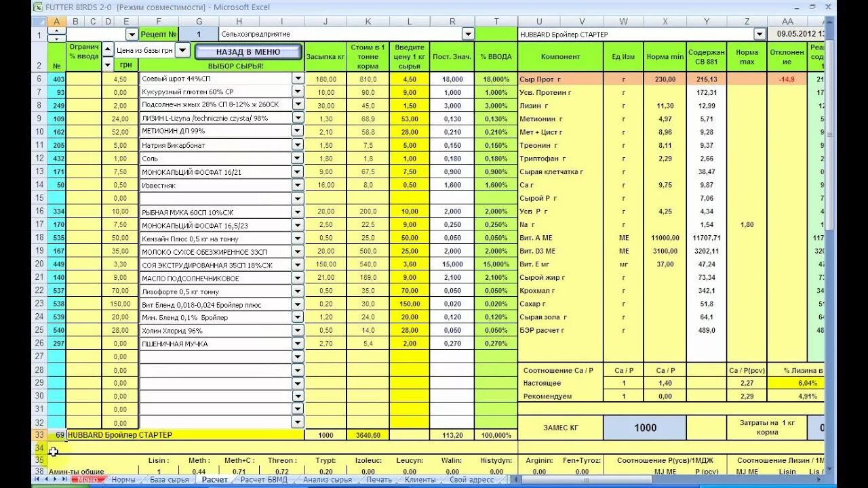Viewport: 868px width, 488px height.
Task: Switch to the Печать sheet tab
Action: coord(378,479)
